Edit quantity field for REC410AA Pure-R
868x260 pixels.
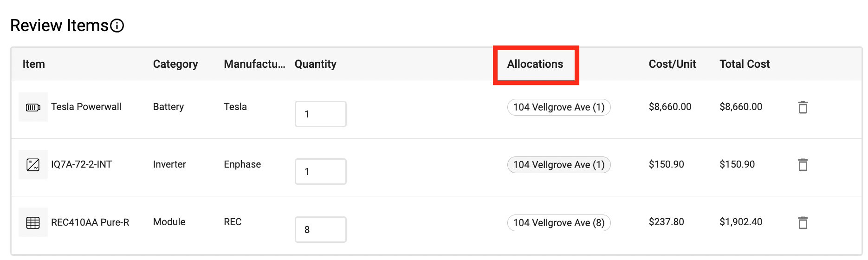tap(321, 229)
